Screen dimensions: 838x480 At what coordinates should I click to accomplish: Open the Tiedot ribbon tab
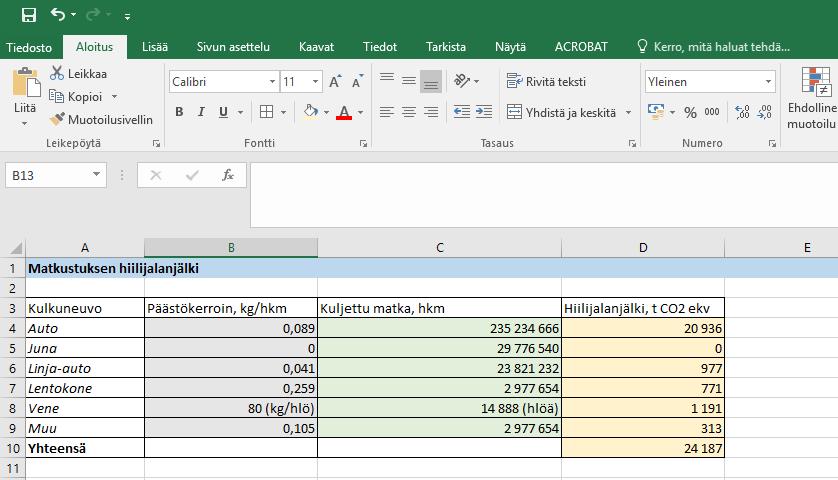[x=380, y=47]
